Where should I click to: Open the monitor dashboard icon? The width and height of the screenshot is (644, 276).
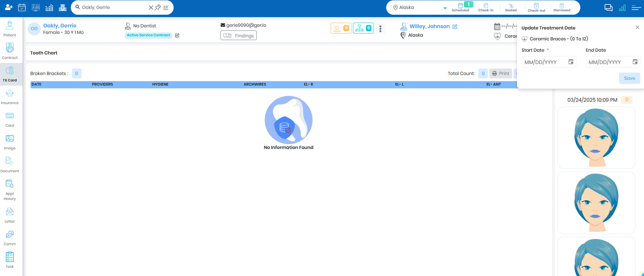pyautogui.click(x=36, y=7)
